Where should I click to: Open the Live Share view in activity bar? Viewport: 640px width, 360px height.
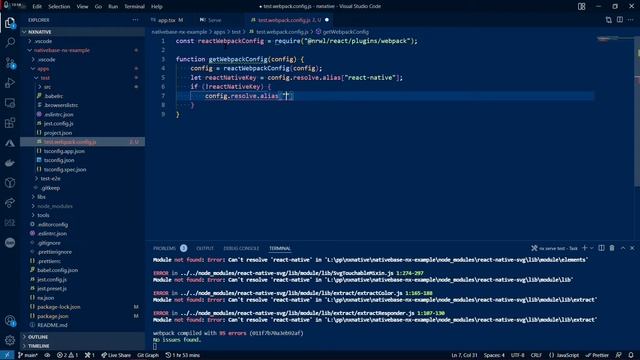[10, 203]
